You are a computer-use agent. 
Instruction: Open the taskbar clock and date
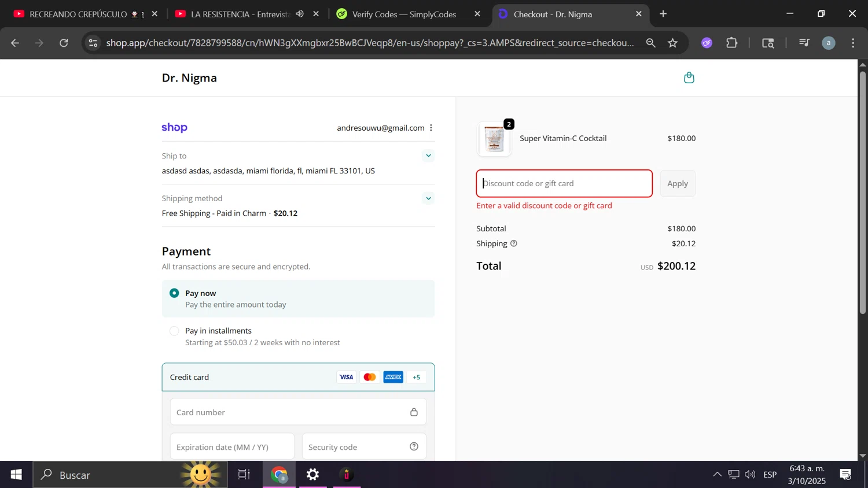point(807,475)
